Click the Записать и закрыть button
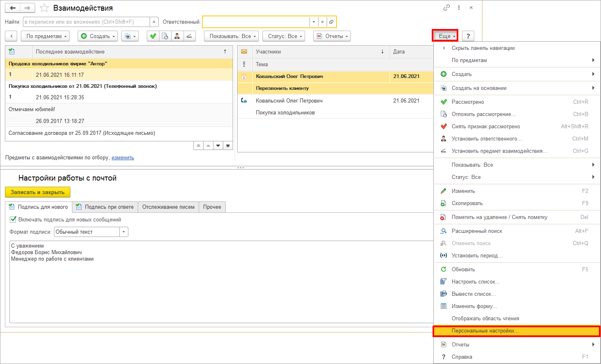The height and width of the screenshot is (364, 601). coord(38,192)
